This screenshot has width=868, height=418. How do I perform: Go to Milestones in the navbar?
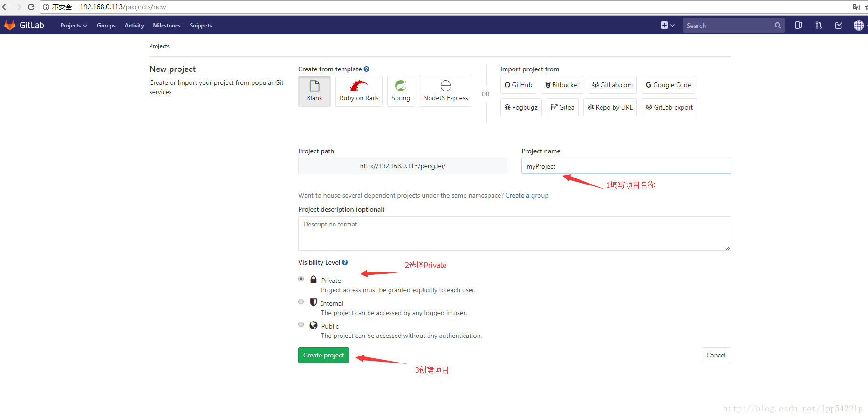point(167,26)
